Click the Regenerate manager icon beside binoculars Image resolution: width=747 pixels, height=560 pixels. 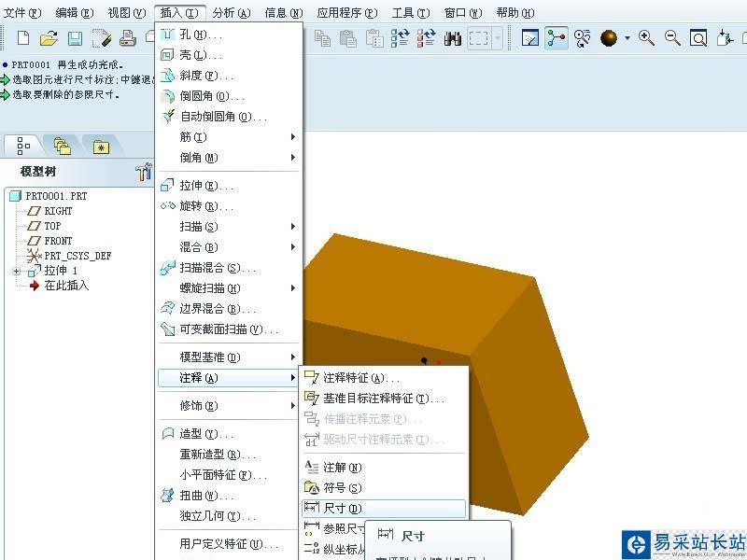click(x=427, y=38)
